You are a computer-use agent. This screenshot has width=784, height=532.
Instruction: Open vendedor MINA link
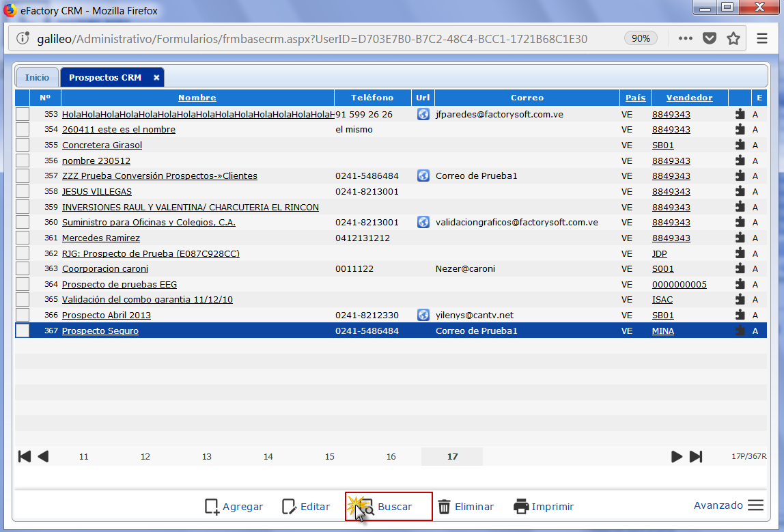click(x=662, y=331)
